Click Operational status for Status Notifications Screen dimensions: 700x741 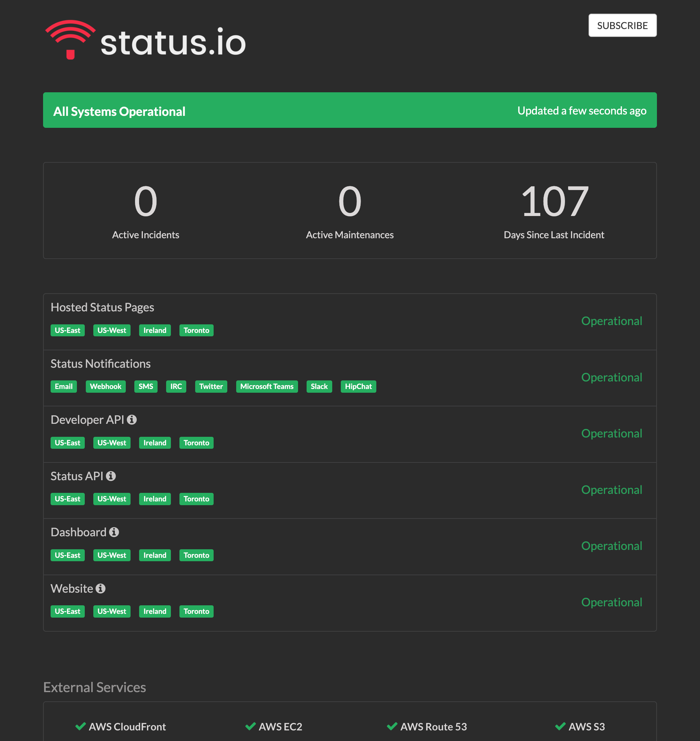pos(611,377)
